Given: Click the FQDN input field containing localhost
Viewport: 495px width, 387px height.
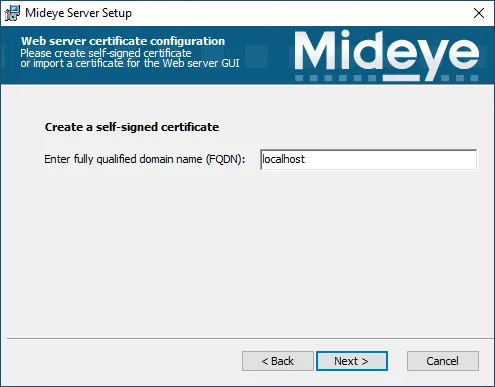Looking at the screenshot, I should point(368,159).
